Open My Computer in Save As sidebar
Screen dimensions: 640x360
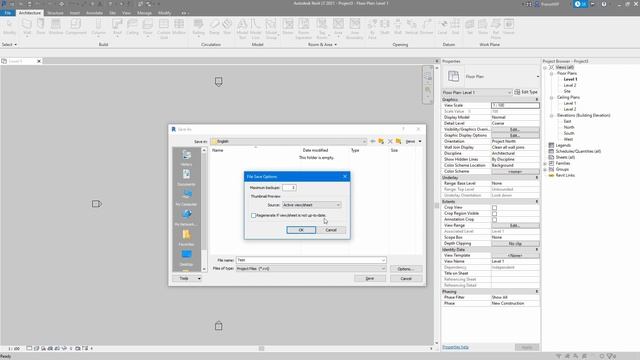click(187, 198)
